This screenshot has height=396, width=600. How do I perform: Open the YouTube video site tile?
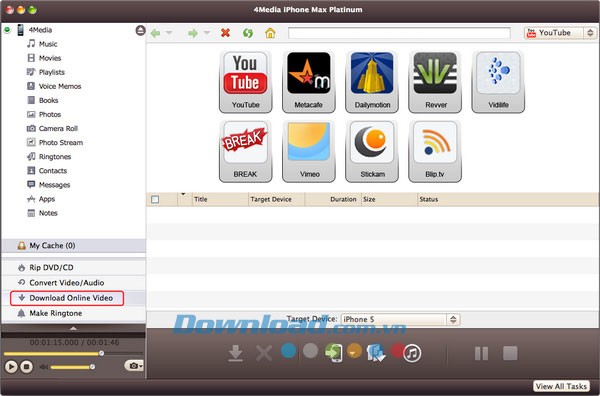click(x=245, y=82)
